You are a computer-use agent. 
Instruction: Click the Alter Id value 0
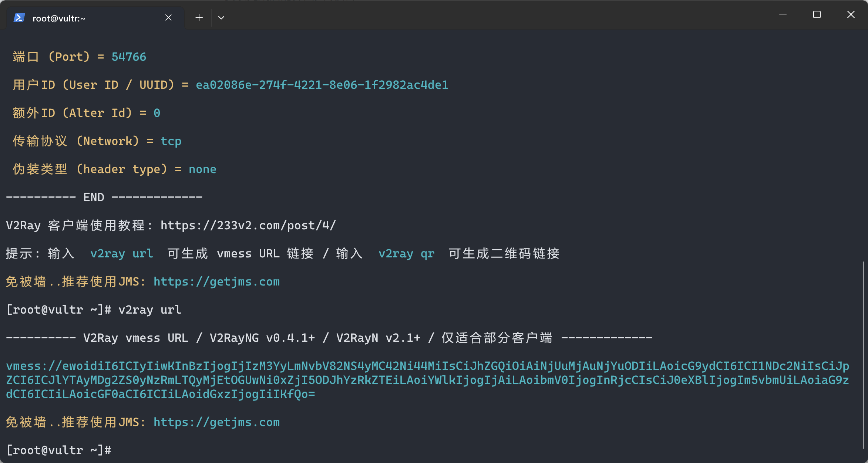157,113
